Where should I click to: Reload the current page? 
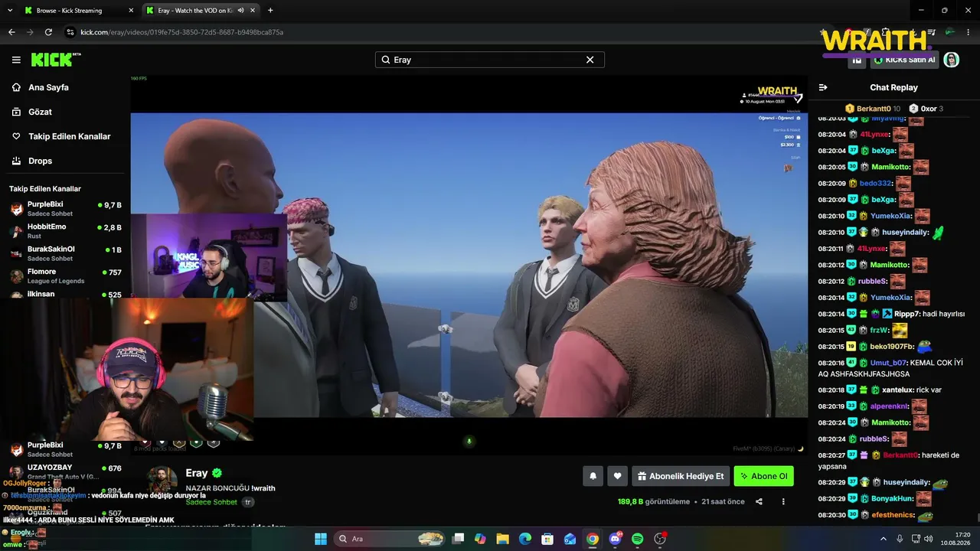(x=48, y=32)
